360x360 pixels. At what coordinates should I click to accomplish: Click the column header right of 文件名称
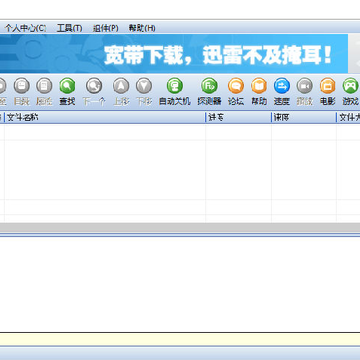[x=239, y=117]
